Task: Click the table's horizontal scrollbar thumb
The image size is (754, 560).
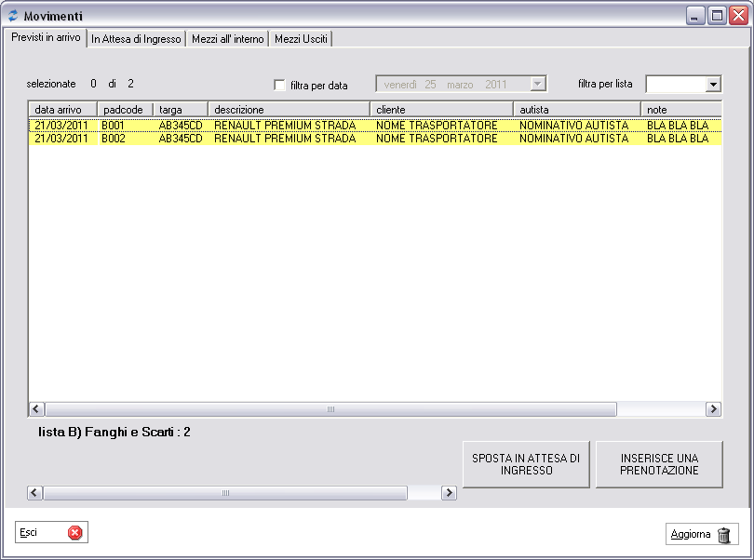Action: click(330, 409)
